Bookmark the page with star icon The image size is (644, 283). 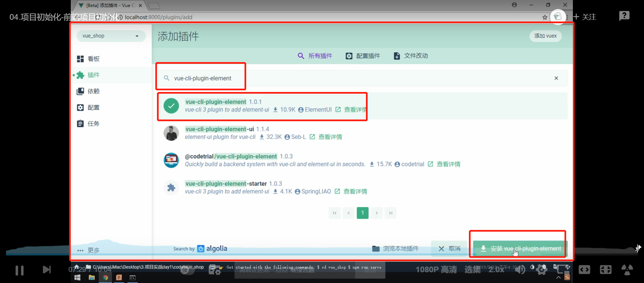pyautogui.click(x=545, y=17)
